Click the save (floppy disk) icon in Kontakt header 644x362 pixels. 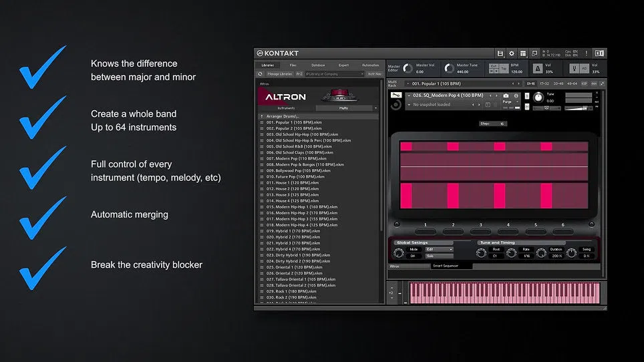point(500,53)
